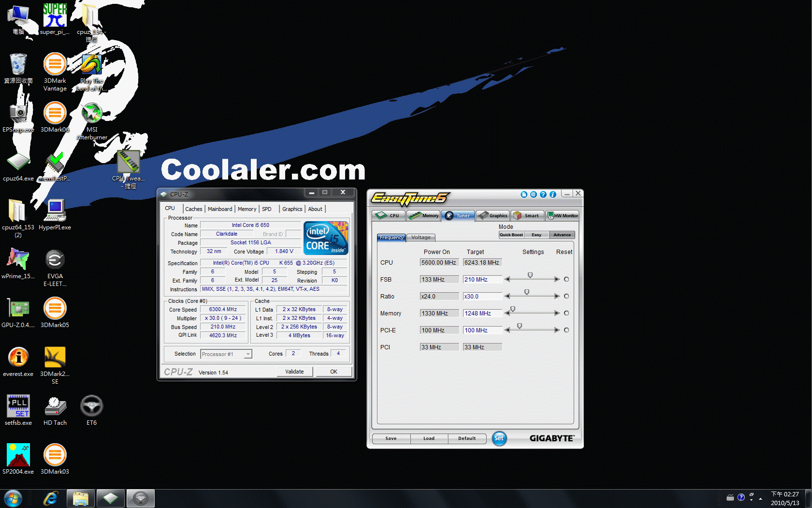Click Save button in EasyTune6
Image resolution: width=812 pixels, height=508 pixels.
click(x=391, y=438)
